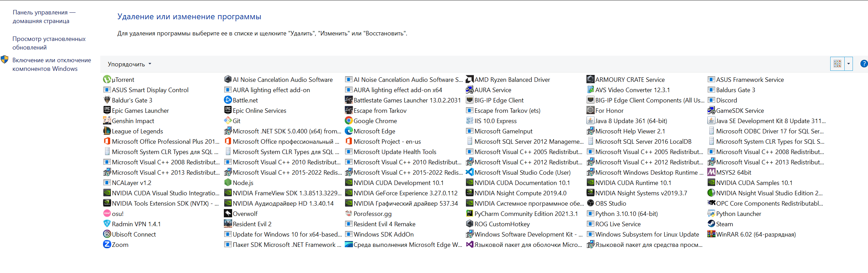868x273 pixels.
Task: Select the Genshin Impact icon
Action: [x=107, y=121]
